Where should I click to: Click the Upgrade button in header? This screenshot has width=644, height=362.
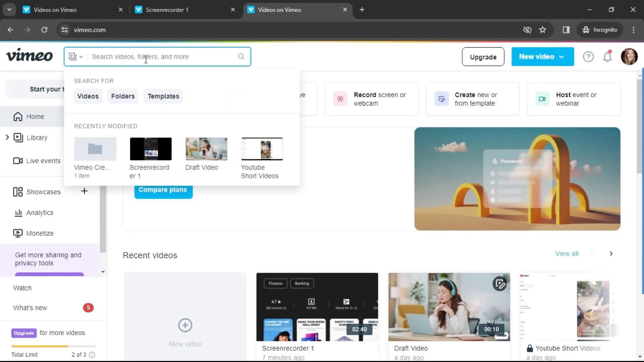point(483,57)
